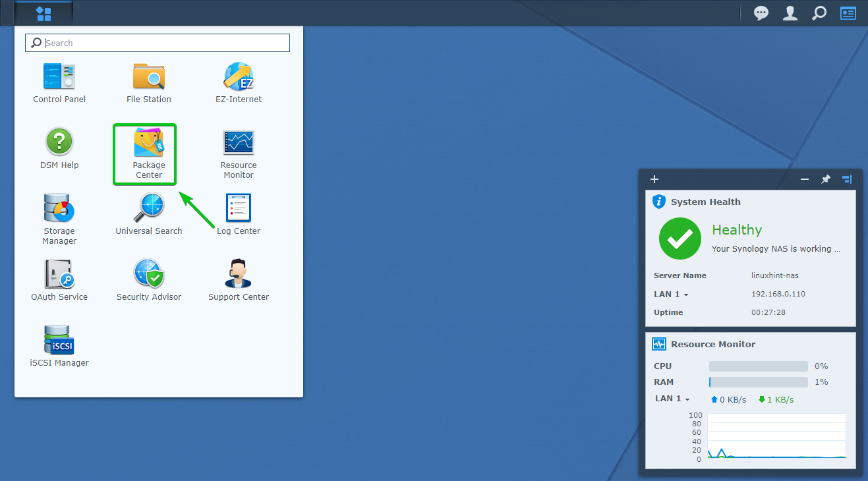
Task: Minimize the widget panel
Action: tap(804, 179)
